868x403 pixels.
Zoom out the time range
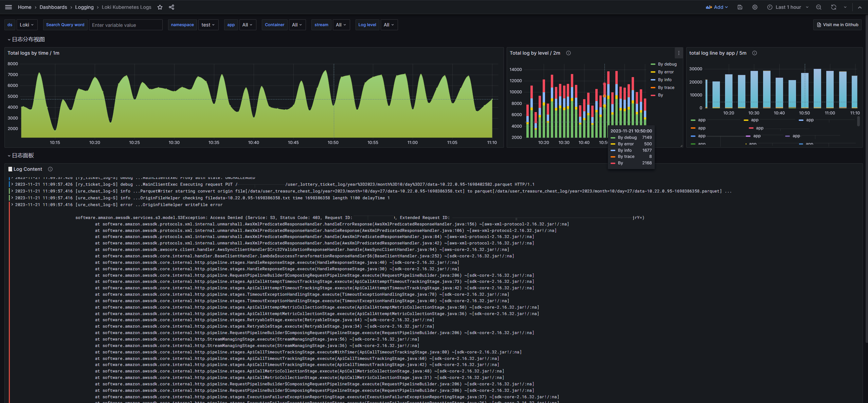tap(819, 7)
